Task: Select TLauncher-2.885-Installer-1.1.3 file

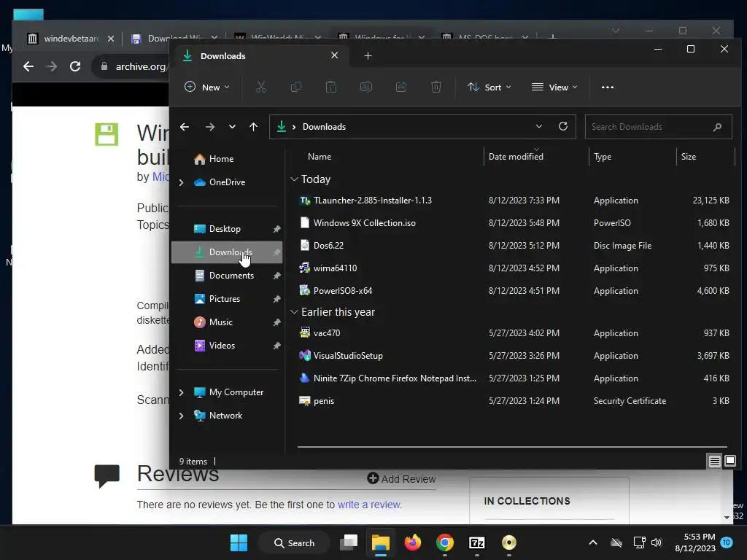Action: pos(514,201)
